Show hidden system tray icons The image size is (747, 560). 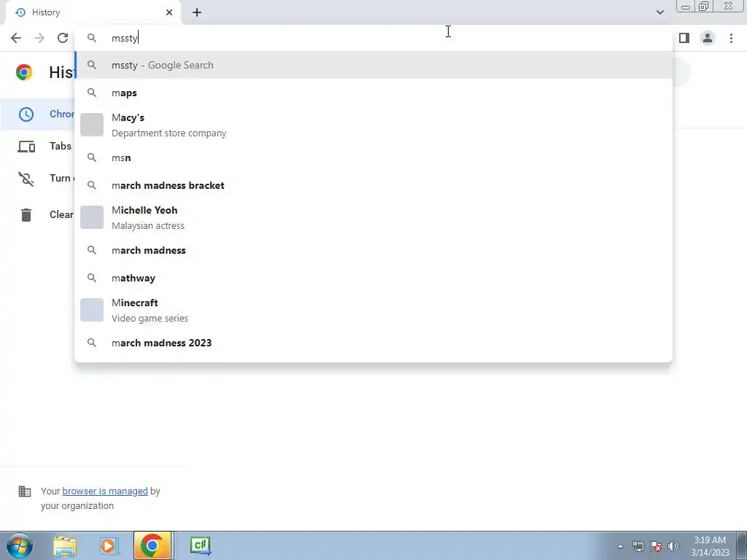[x=620, y=546]
